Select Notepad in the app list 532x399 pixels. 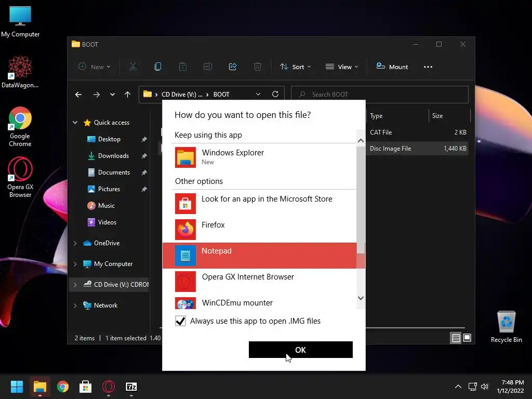tap(259, 256)
